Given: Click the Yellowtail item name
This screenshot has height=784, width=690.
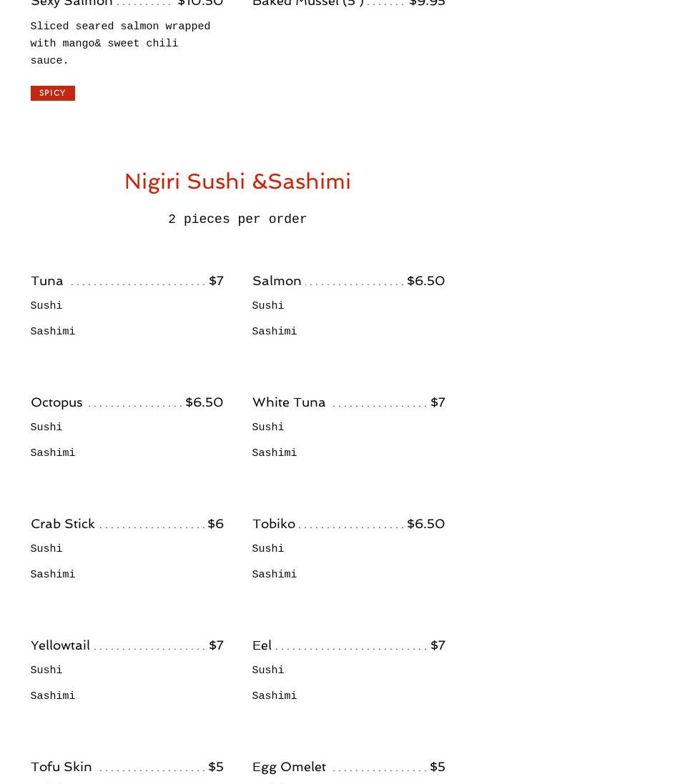Looking at the screenshot, I should [x=60, y=645].
